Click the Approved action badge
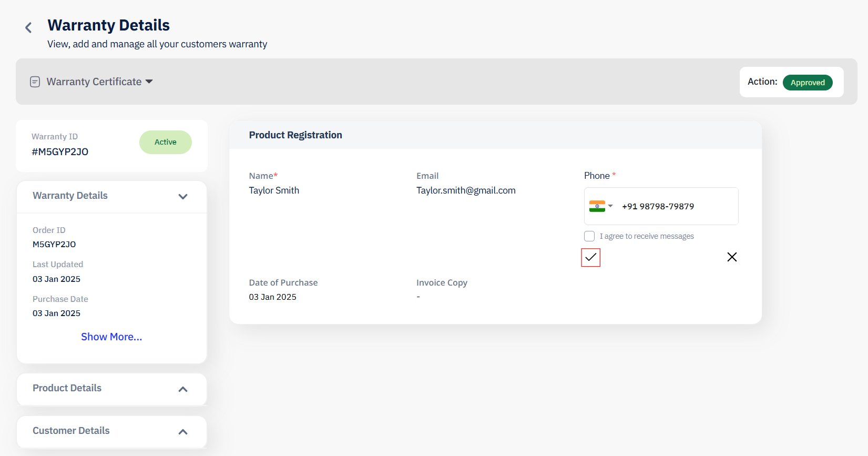 pyautogui.click(x=808, y=83)
